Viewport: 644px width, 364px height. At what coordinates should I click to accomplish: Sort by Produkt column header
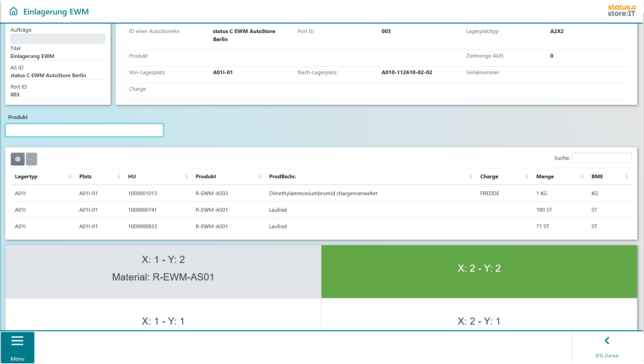point(206,177)
